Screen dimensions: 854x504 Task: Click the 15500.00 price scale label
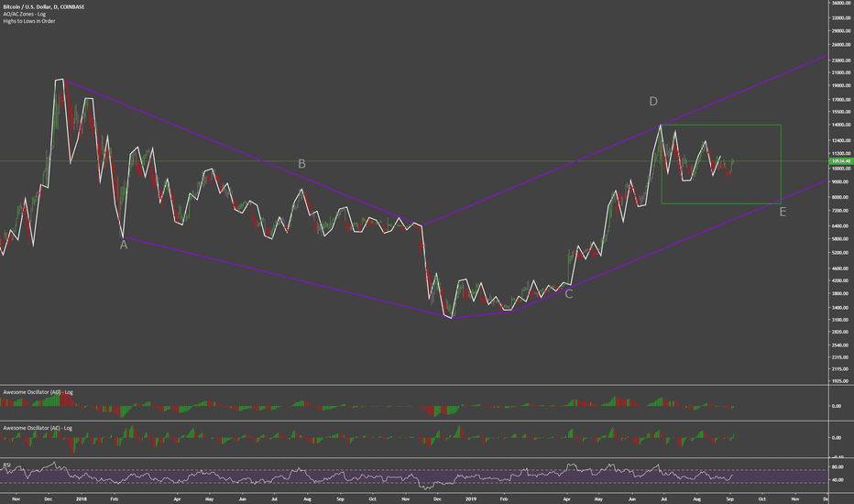click(841, 112)
